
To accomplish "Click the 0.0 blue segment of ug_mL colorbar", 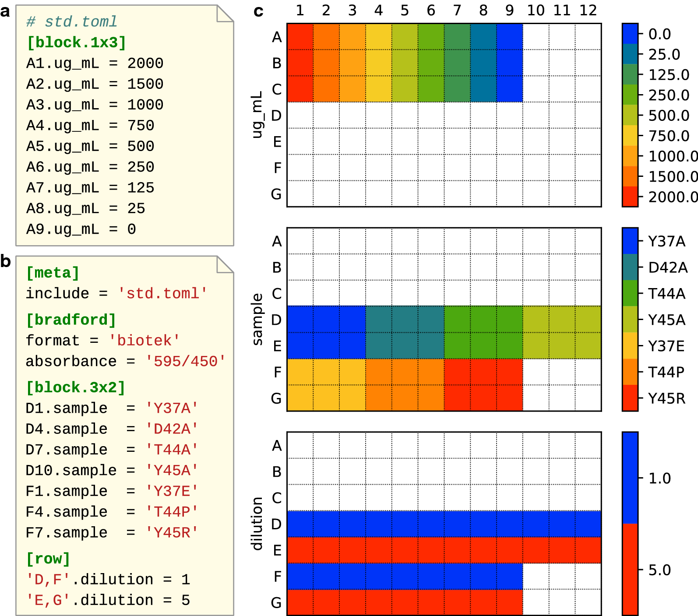I will point(630,34).
